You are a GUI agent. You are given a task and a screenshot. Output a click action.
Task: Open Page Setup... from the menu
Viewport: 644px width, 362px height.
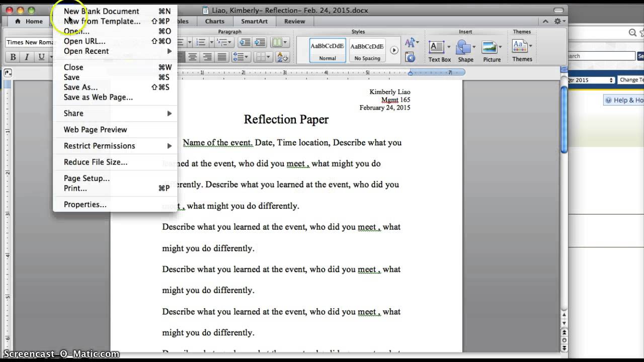tap(115, 178)
